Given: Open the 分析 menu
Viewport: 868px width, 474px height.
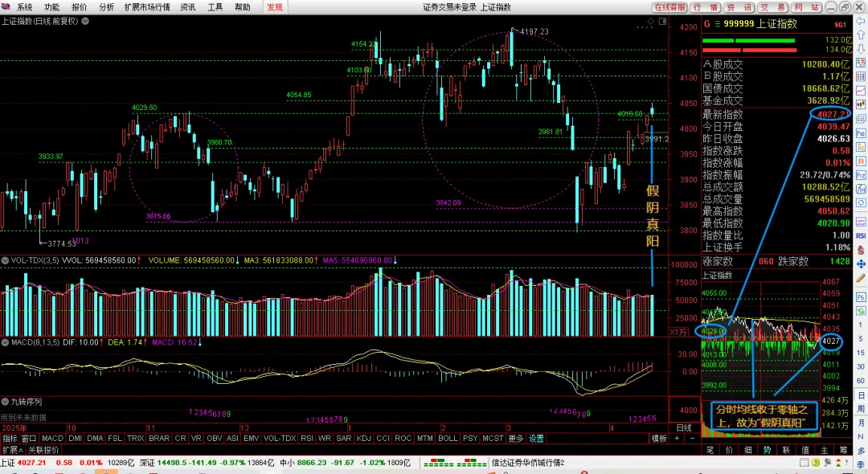Looking at the screenshot, I should [x=106, y=7].
